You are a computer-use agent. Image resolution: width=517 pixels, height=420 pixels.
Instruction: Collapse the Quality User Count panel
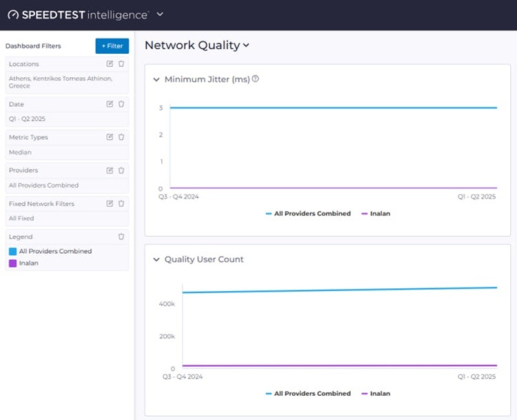(x=156, y=260)
